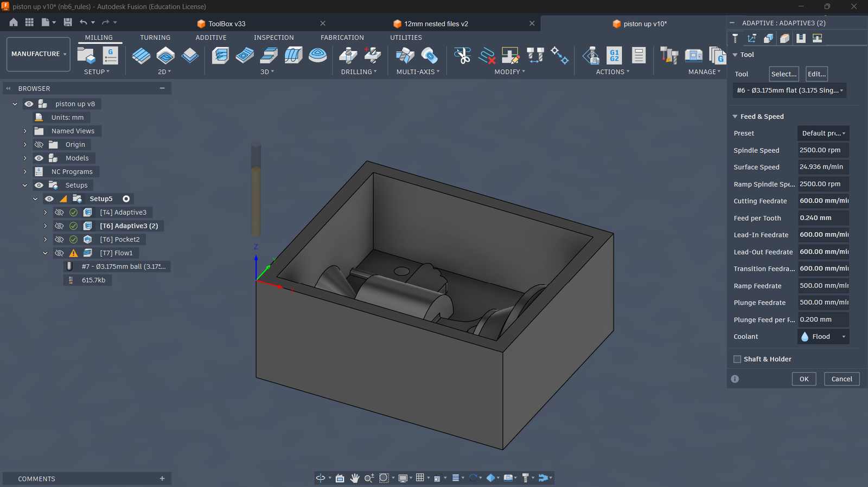Show the [T7] Flow1 toolpath
The height and width of the screenshot is (487, 868).
pyautogui.click(x=59, y=253)
